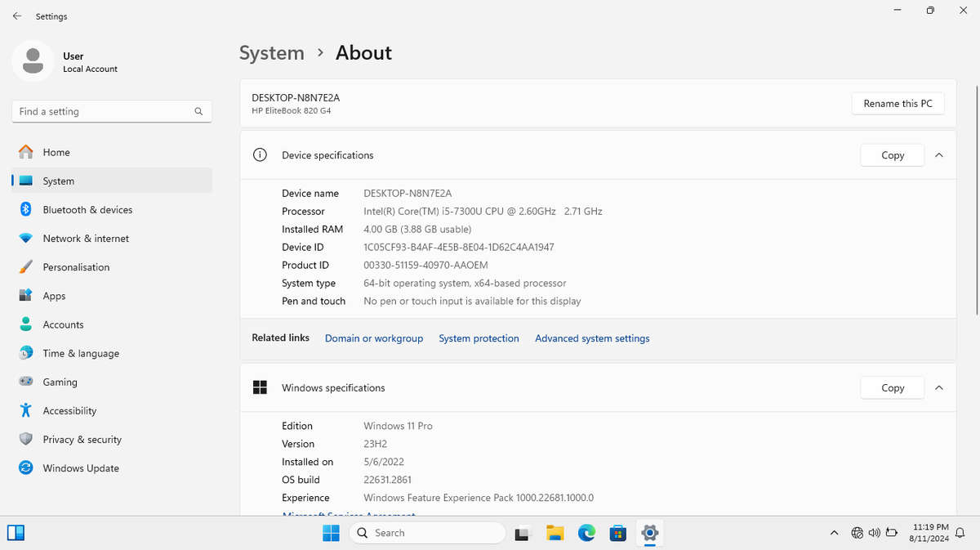
Task: Open notifications via the bell icon
Action: (960, 533)
